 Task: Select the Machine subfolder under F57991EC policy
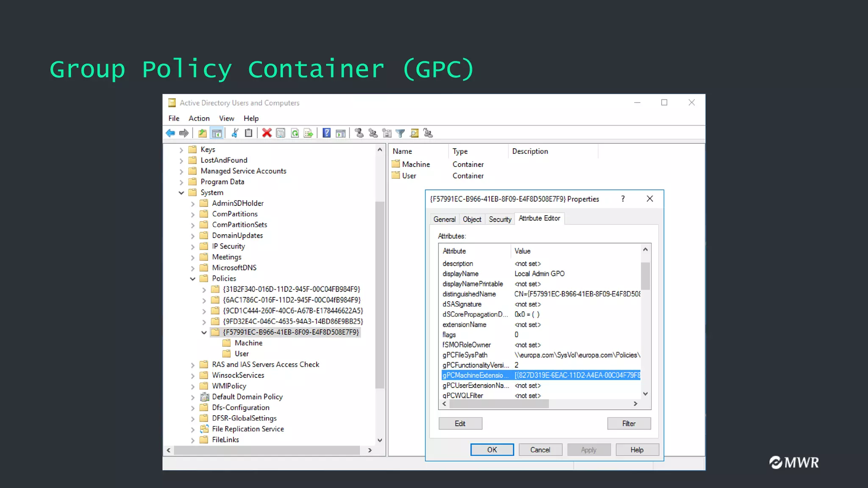point(248,343)
